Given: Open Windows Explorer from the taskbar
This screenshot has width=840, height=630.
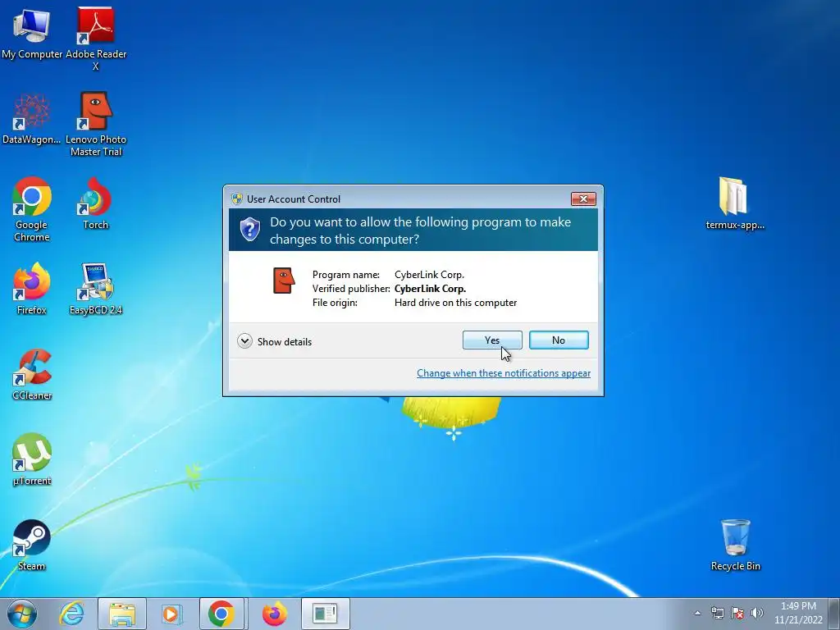Looking at the screenshot, I should [x=121, y=614].
